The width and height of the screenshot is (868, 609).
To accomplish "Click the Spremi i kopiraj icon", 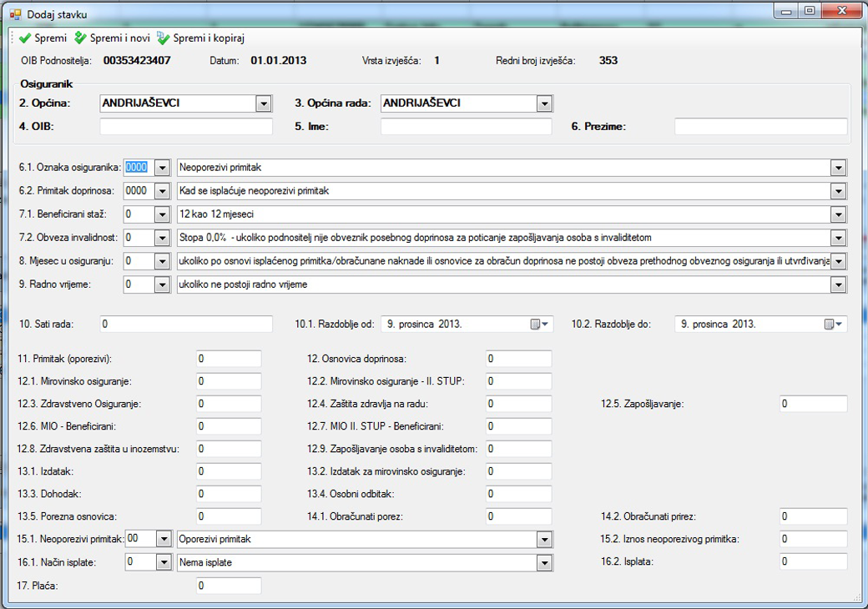I will coord(164,38).
